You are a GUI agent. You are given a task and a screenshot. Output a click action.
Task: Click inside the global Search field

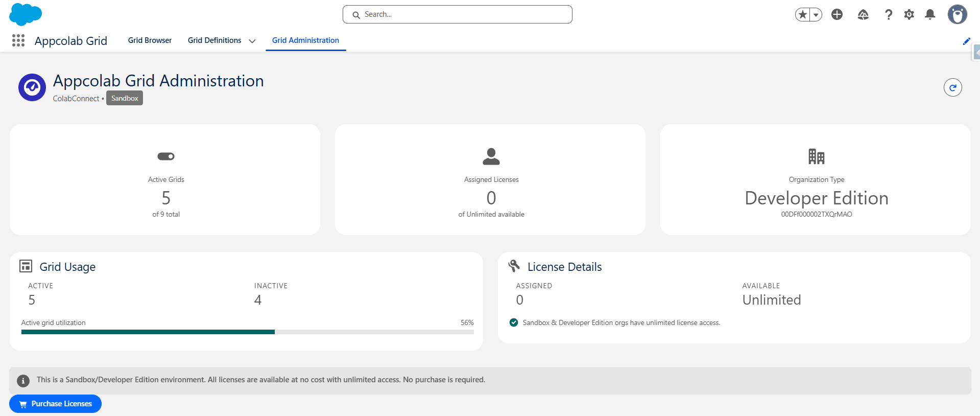pos(458,14)
